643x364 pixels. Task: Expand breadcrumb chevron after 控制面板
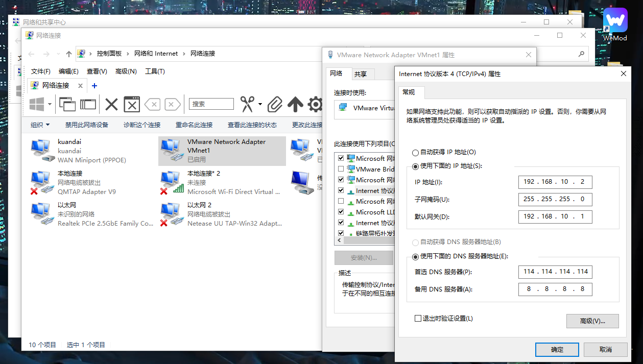pos(128,54)
